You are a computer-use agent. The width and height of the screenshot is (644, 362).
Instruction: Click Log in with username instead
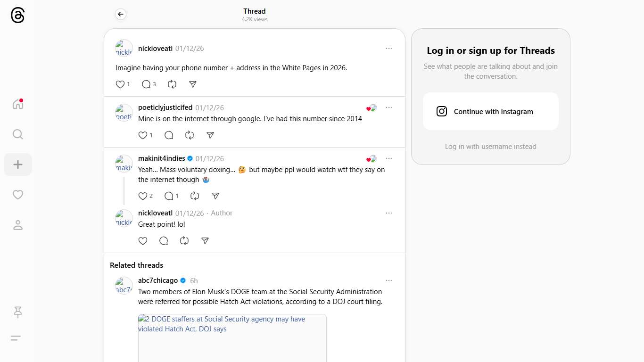coord(490,147)
